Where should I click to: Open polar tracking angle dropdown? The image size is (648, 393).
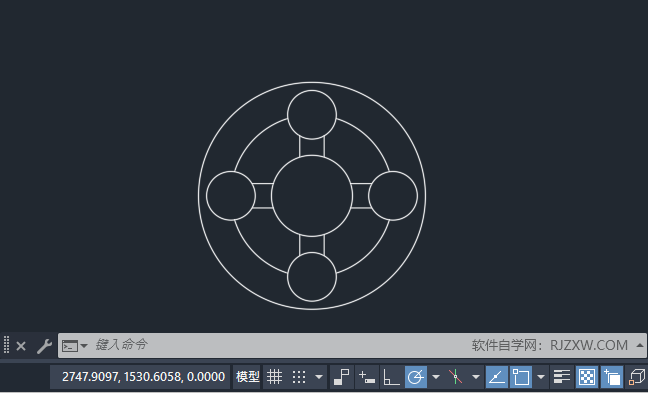[436, 377]
